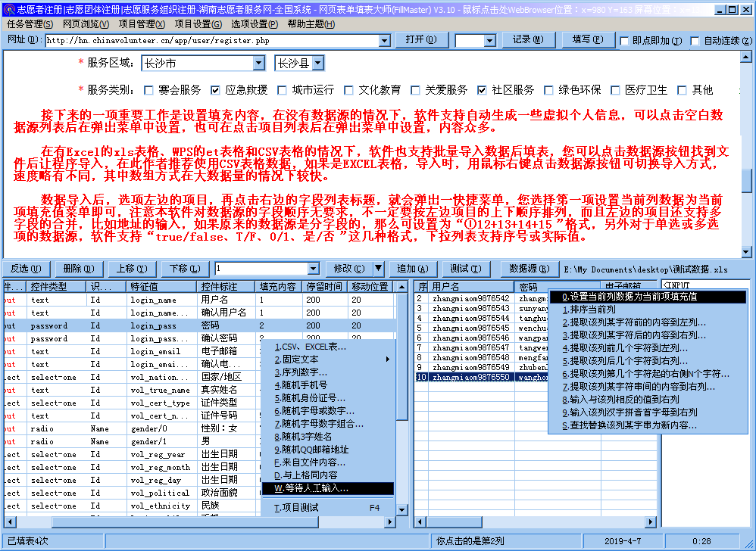Viewport: 756px width, 551px height.
Task: Open the 网页浏览 menu
Action: click(x=86, y=24)
